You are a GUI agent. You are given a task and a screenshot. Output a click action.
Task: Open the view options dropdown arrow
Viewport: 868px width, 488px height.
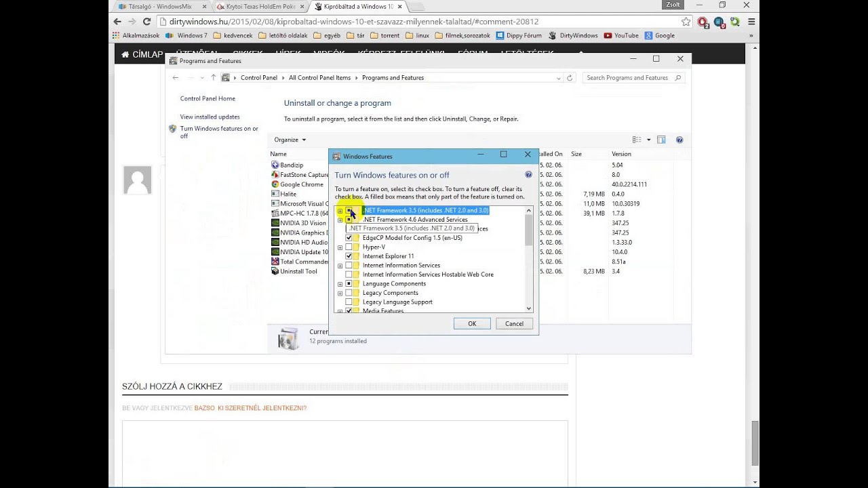[649, 140]
